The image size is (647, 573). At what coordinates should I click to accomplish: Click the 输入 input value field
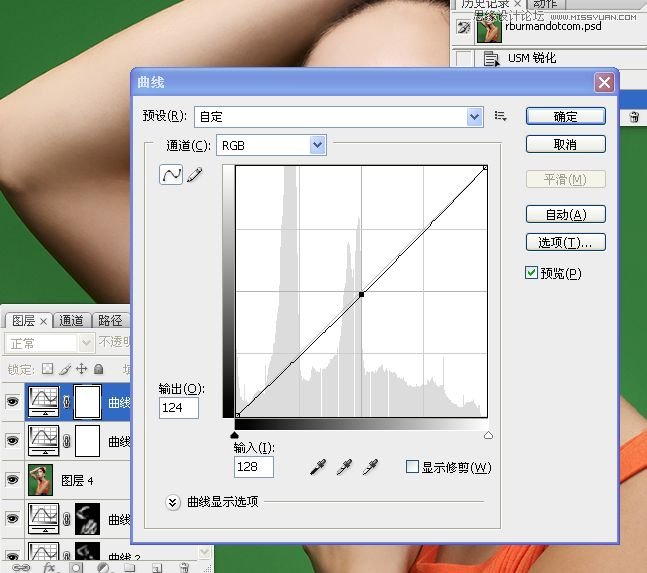click(x=253, y=467)
